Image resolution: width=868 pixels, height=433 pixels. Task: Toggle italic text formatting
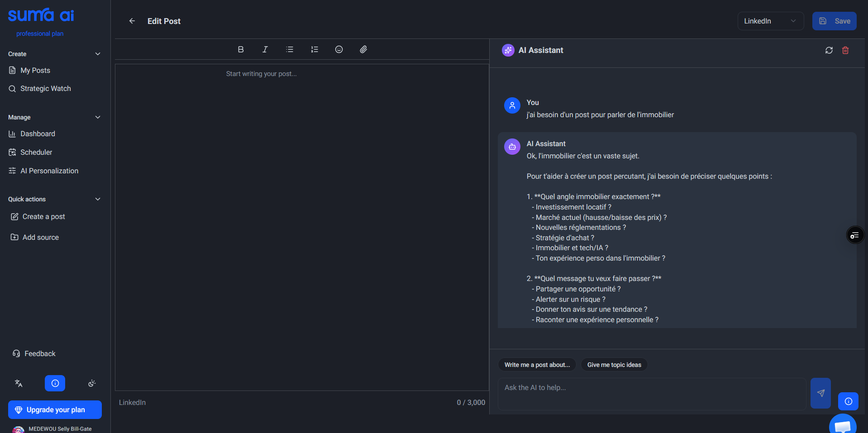pyautogui.click(x=265, y=49)
